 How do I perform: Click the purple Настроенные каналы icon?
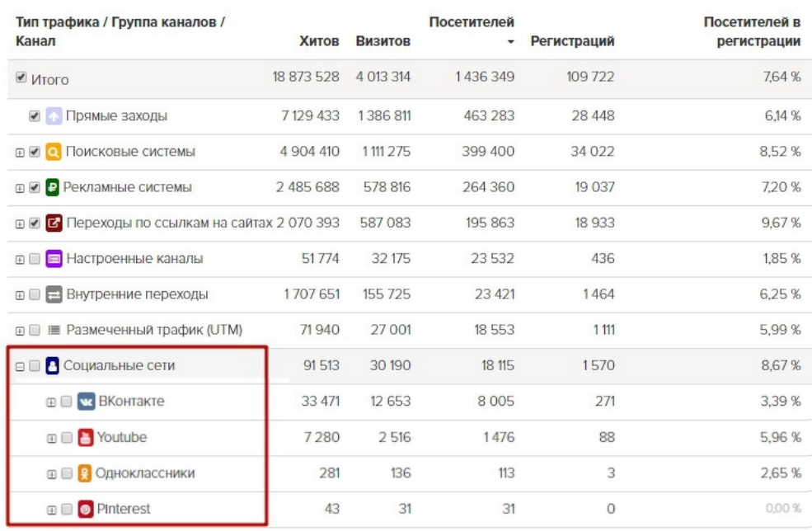tap(54, 259)
